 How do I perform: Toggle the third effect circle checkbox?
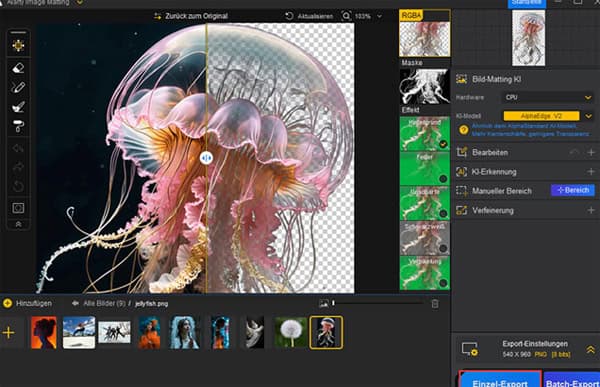point(443,214)
